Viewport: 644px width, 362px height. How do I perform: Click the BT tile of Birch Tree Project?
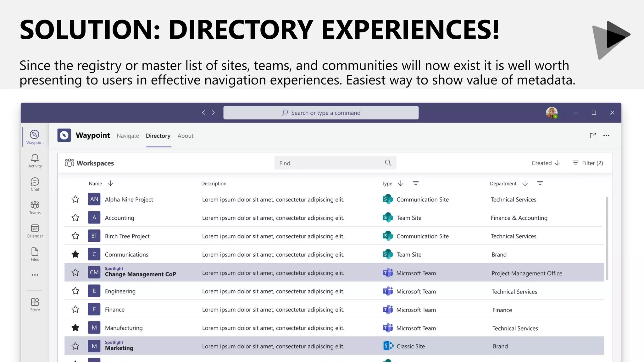(x=94, y=236)
